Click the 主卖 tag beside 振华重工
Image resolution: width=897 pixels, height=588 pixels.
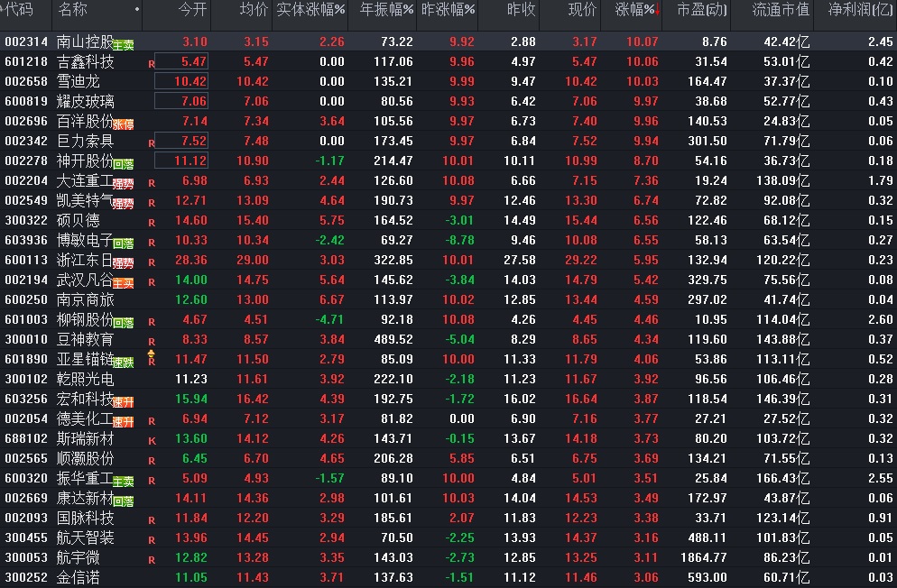click(123, 482)
